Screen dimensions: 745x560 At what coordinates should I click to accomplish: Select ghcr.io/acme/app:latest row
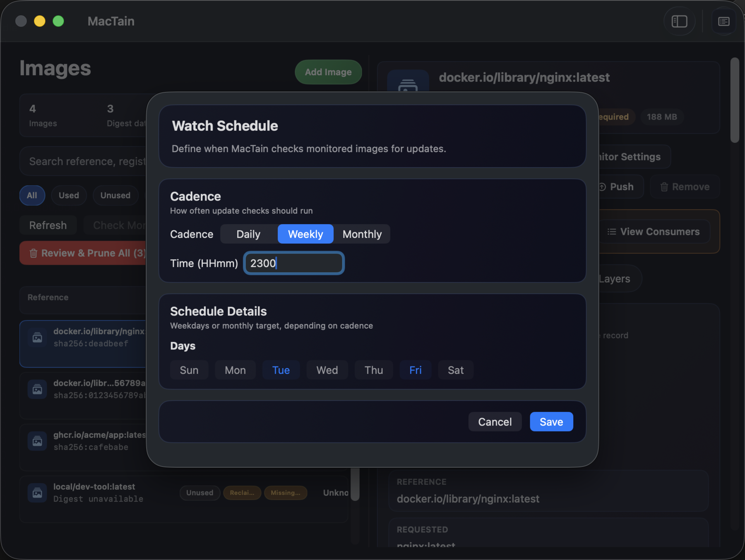pyautogui.click(x=83, y=447)
